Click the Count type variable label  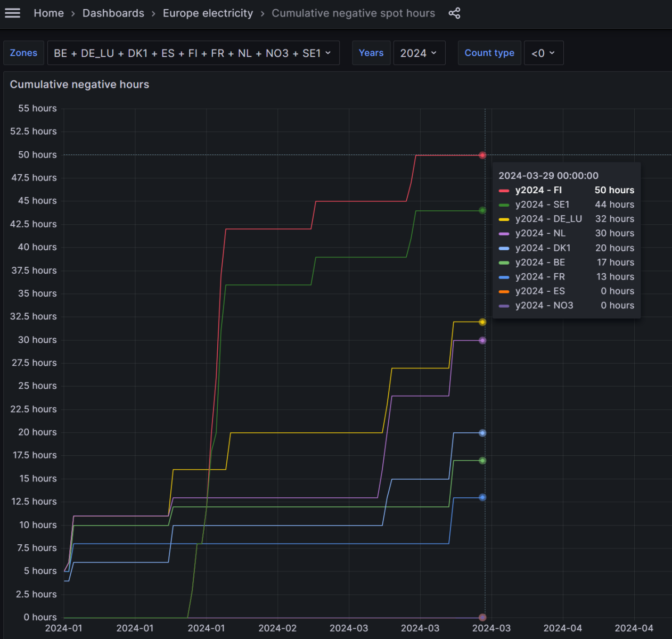point(489,53)
